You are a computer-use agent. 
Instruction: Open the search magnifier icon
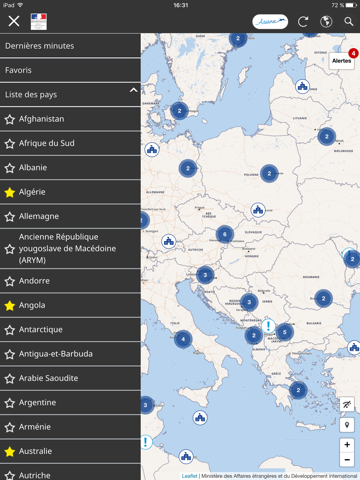point(349,22)
